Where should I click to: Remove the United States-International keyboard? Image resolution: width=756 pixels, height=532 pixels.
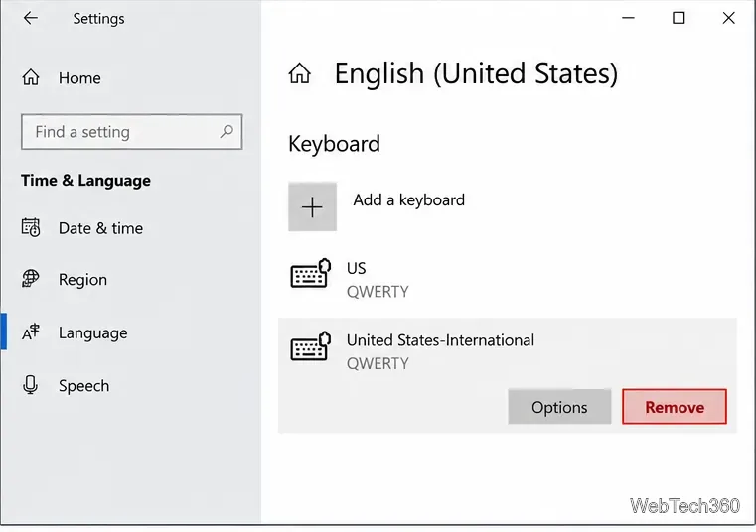point(674,407)
